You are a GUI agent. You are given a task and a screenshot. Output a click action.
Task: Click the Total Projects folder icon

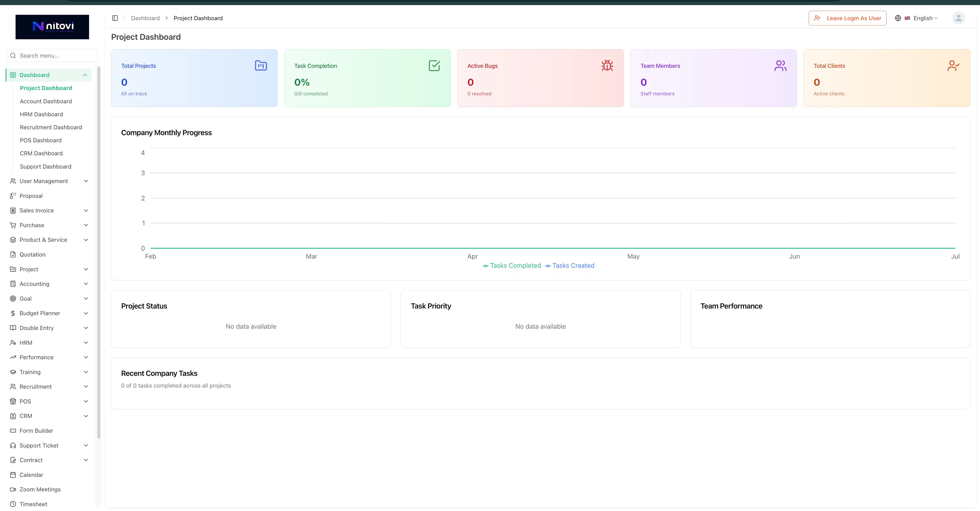(261, 65)
